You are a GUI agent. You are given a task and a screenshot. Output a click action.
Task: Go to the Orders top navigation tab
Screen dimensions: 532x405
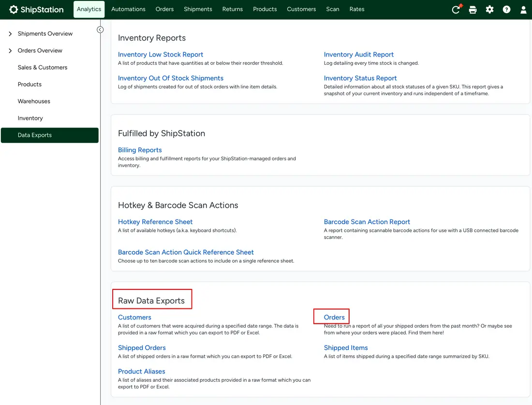click(x=164, y=9)
